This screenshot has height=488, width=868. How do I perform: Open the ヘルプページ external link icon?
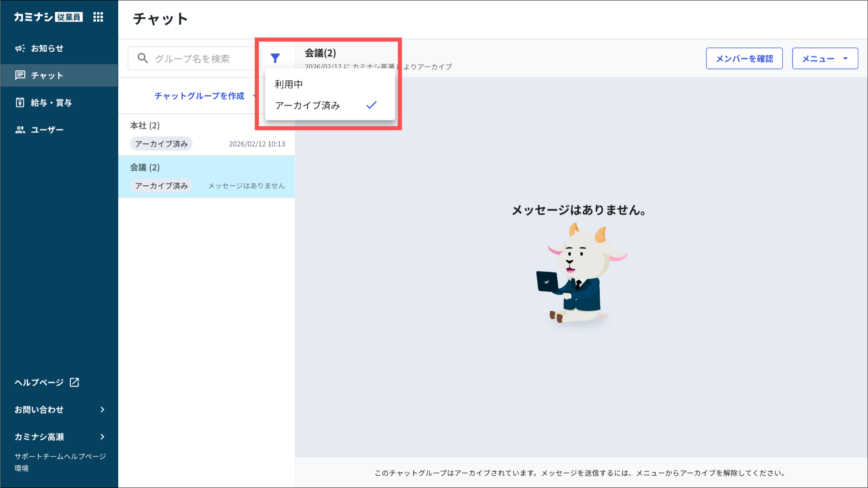coord(75,382)
